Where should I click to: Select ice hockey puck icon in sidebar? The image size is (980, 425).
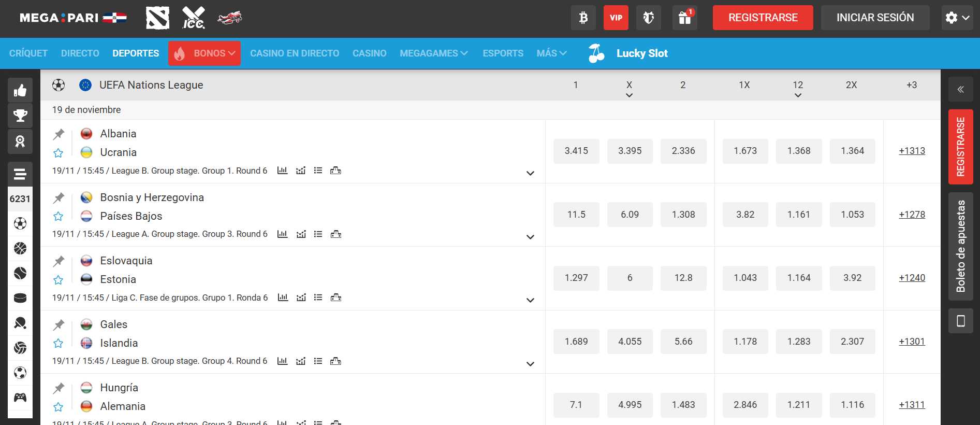[x=20, y=298]
